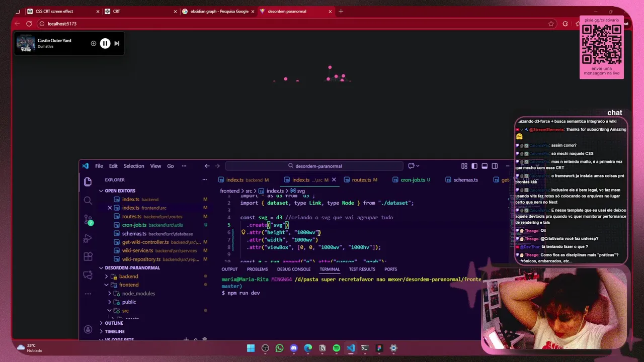Reload the localhost:5173 page
The width and height of the screenshot is (644, 362).
coord(29,24)
